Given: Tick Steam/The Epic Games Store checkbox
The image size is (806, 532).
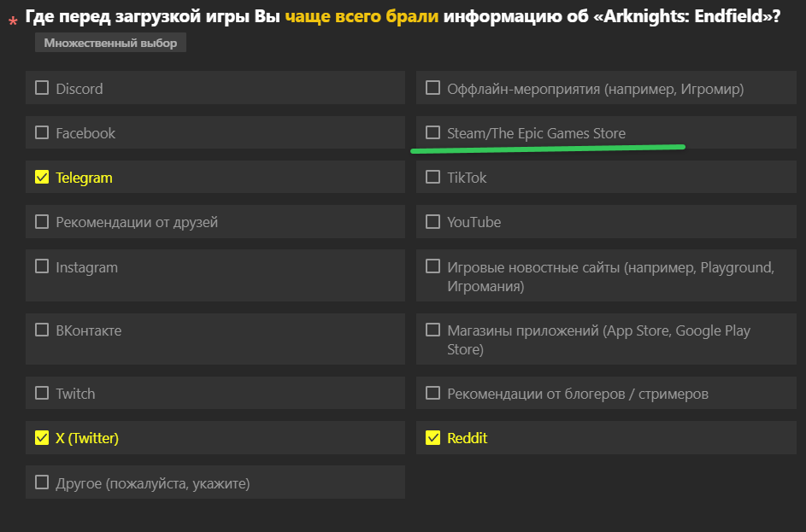Looking at the screenshot, I should (x=432, y=132).
